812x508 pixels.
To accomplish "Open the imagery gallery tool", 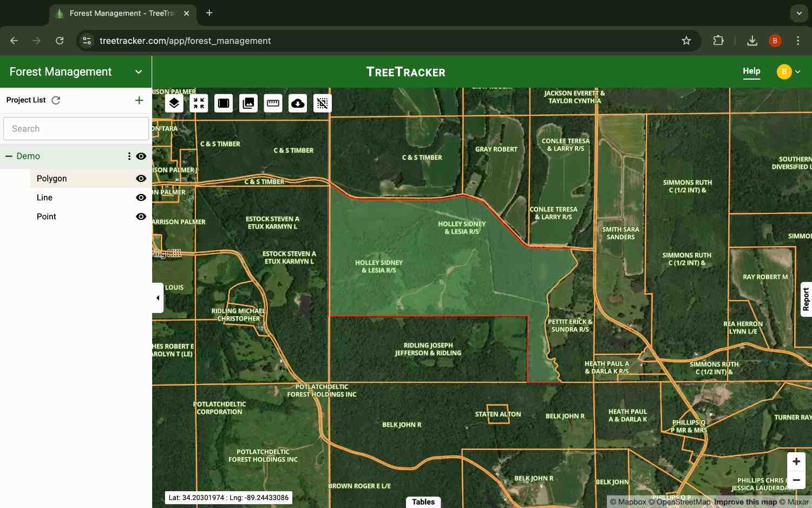I will [x=248, y=103].
